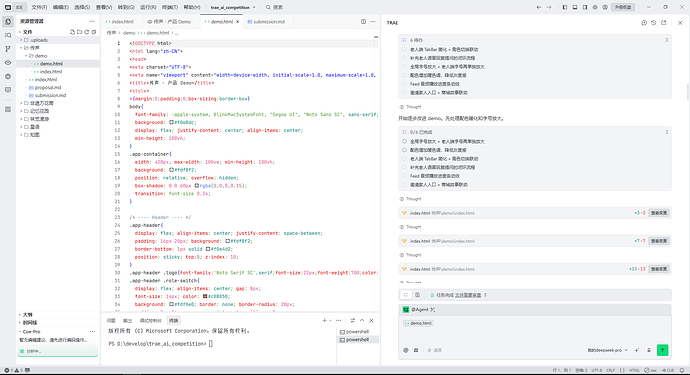Refresh the explorer file tree
Viewport: 690px width, 375px height.
point(87,32)
